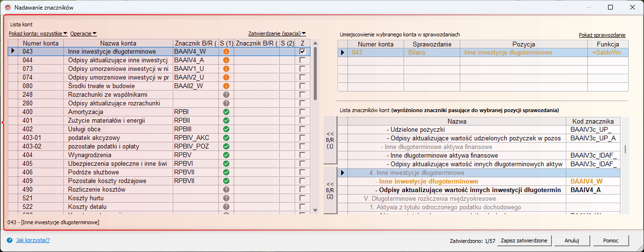The width and height of the screenshot is (644, 252).
Task: Click the 'Nazwa konta' column header
Action: 118,43
